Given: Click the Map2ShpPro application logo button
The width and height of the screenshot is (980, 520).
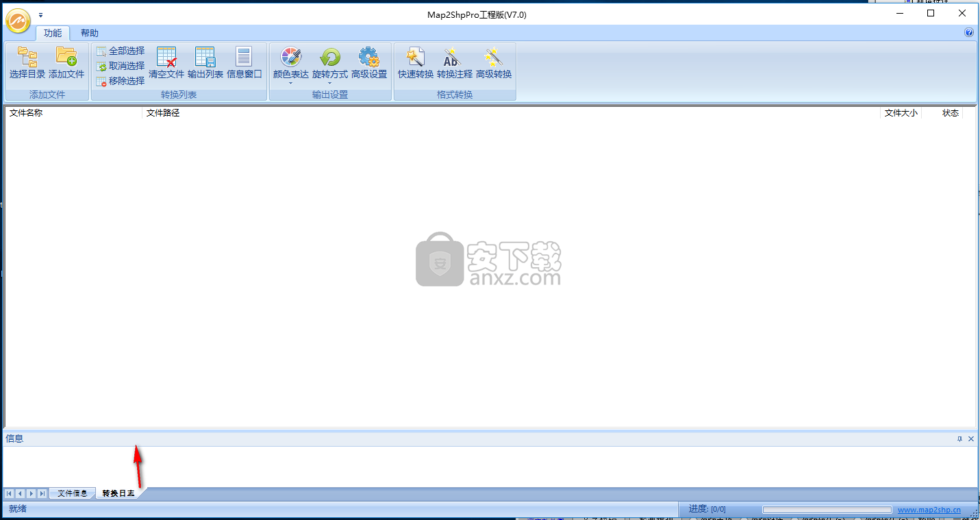Looking at the screenshot, I should click(x=18, y=20).
